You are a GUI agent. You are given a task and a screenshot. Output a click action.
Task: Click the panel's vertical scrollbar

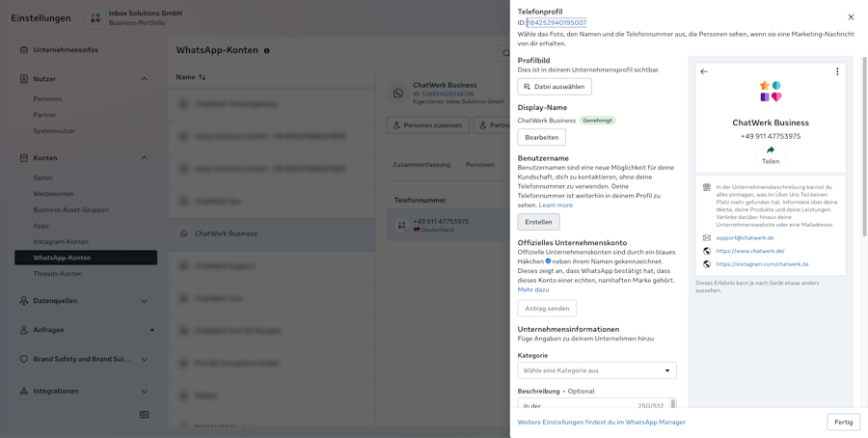864,147
